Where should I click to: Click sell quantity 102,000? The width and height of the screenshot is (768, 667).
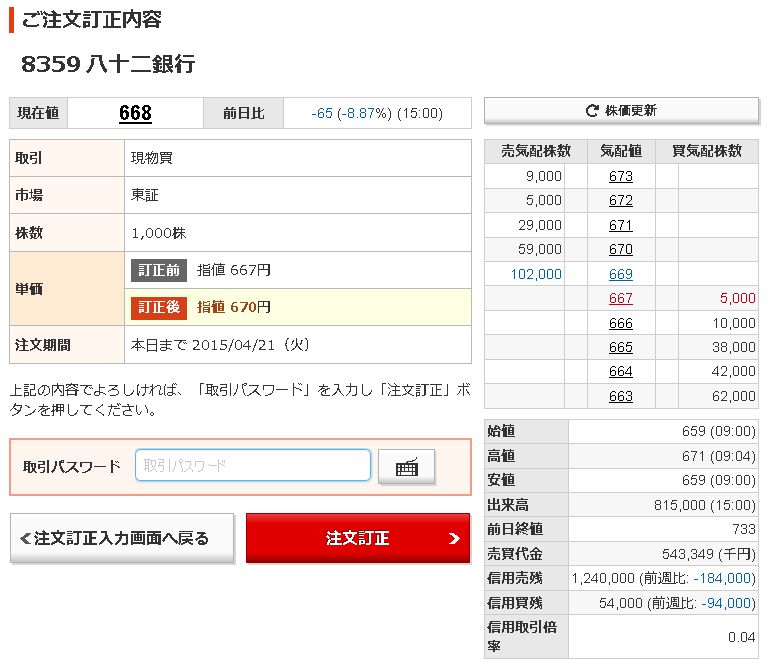pos(536,274)
